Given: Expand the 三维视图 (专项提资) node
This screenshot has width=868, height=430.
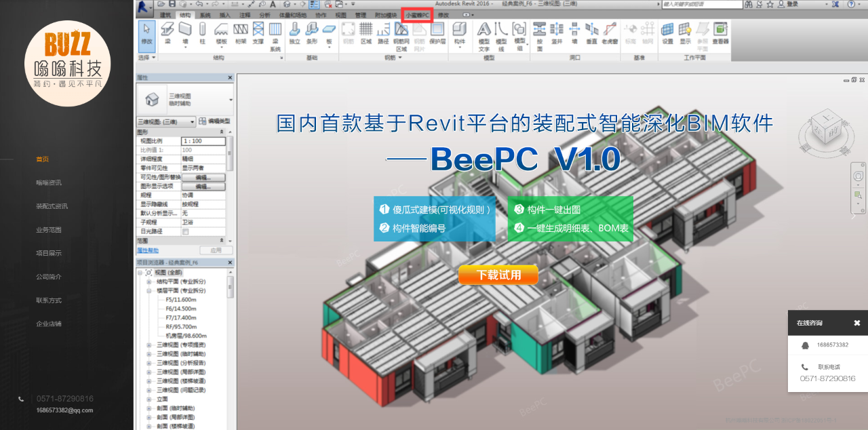Looking at the screenshot, I should 149,345.
